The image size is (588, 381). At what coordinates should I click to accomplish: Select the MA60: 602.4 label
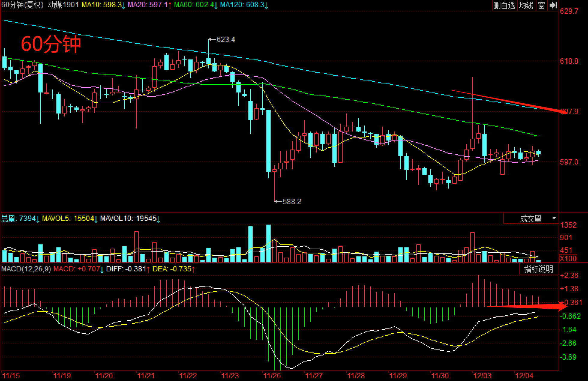click(x=196, y=5)
